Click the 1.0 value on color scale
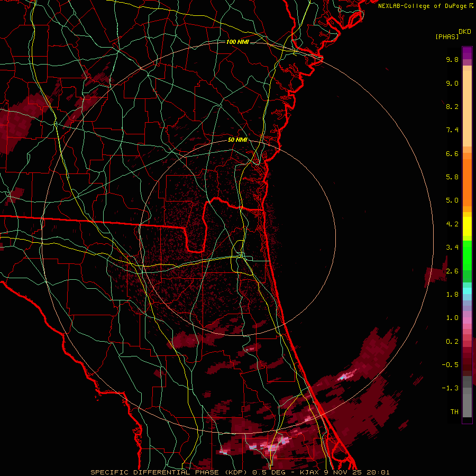Image resolution: width=476 pixels, height=476 pixels. point(452,318)
